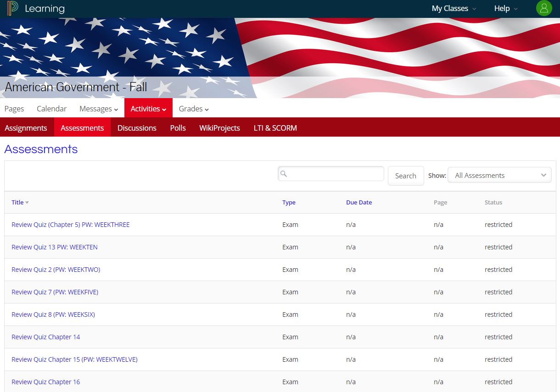
Task: Click the Assessments page heading
Action: point(41,149)
